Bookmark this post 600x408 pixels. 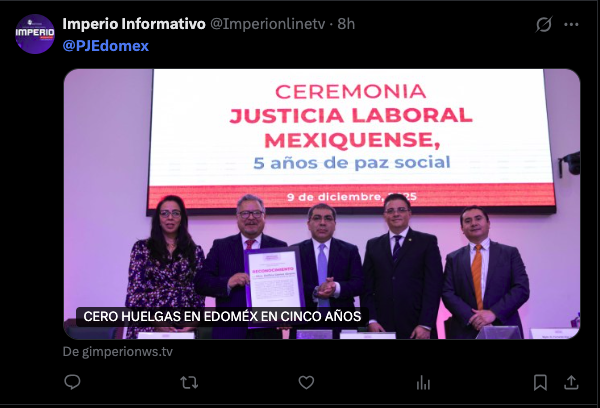click(x=540, y=382)
